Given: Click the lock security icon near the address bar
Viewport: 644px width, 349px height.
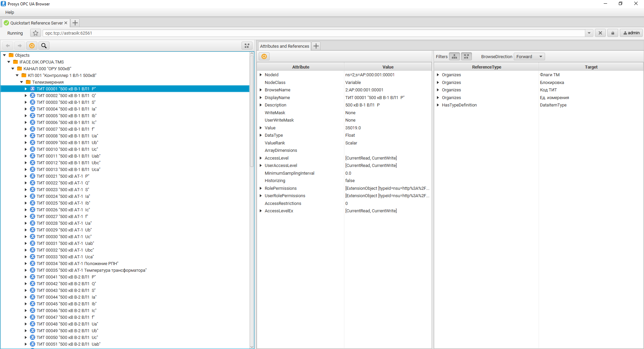Looking at the screenshot, I should coord(612,33).
